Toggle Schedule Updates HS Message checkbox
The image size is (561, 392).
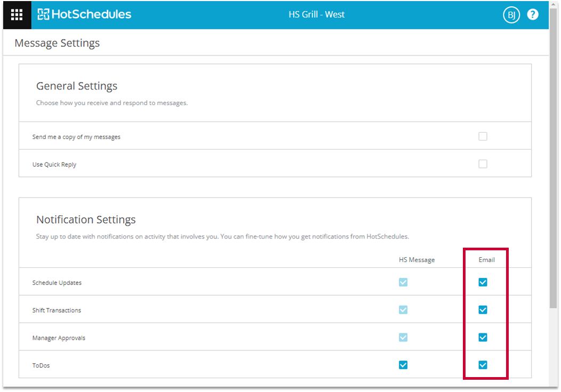[403, 282]
